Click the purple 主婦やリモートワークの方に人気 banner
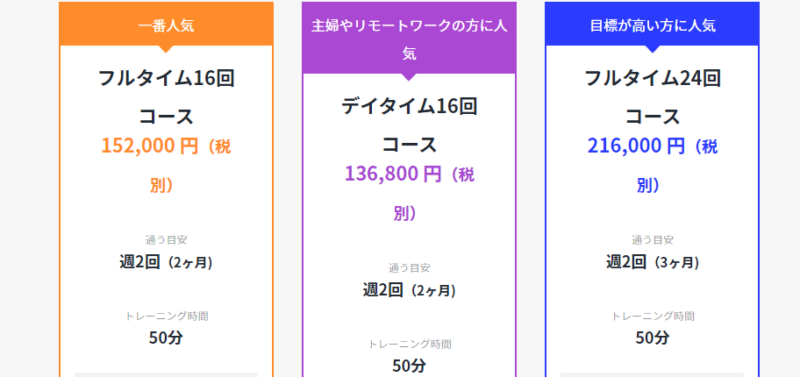 409,39
